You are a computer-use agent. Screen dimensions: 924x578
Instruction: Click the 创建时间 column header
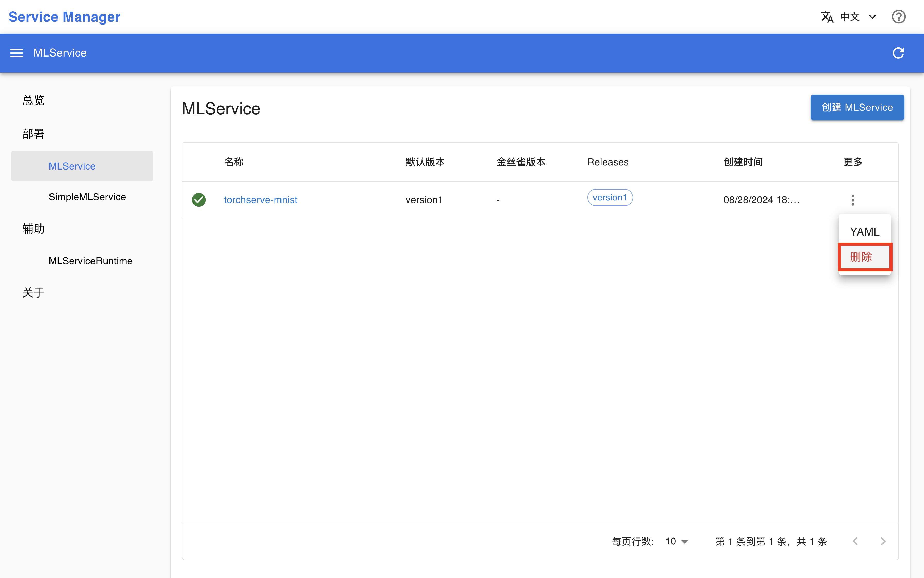[x=743, y=162]
